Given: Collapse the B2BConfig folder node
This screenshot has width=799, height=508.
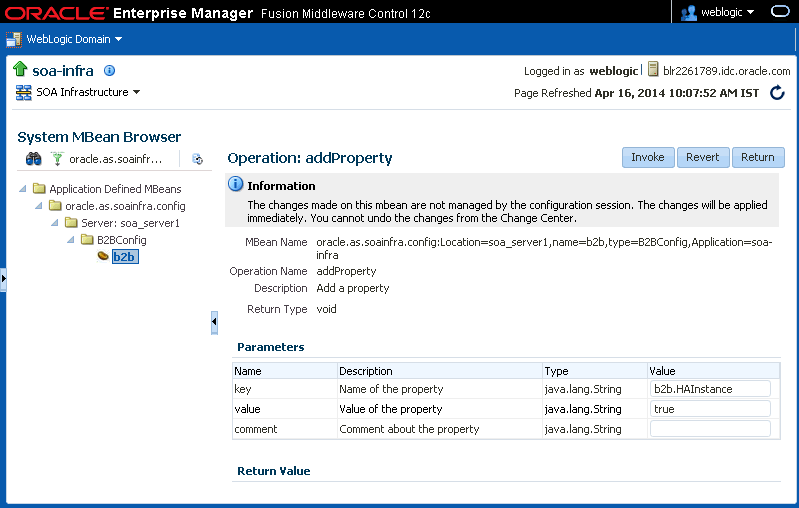Looking at the screenshot, I should click(71, 239).
